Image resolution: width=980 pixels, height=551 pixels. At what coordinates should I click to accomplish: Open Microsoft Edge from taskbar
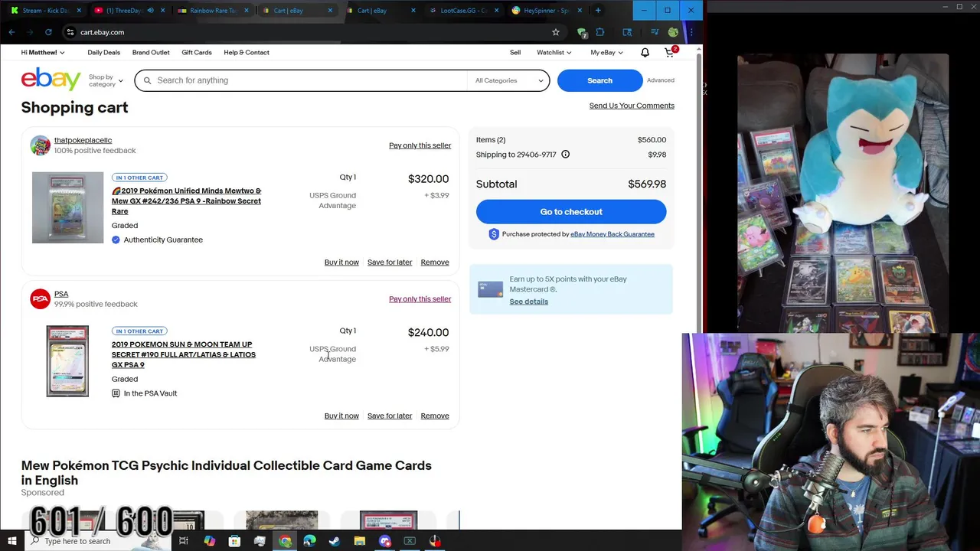(x=309, y=541)
